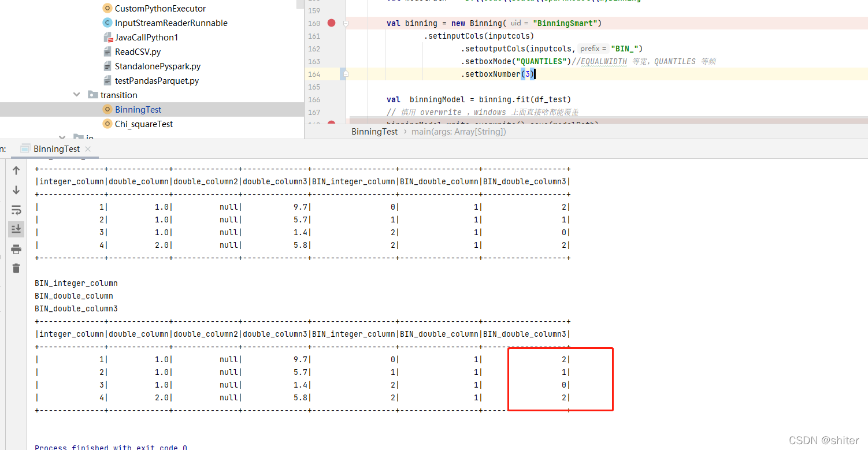Collapse the transition folder in project tree
Screen dimensions: 868x450
pos(77,95)
